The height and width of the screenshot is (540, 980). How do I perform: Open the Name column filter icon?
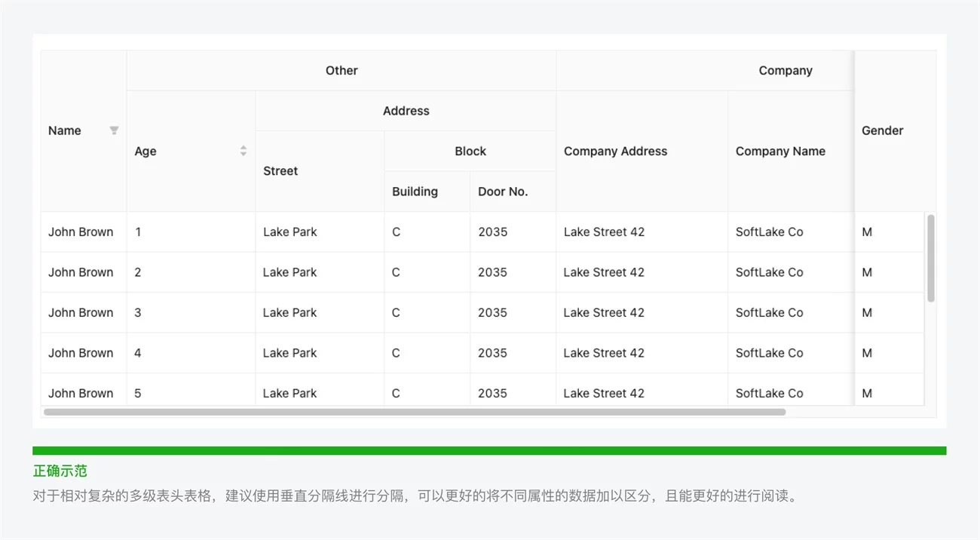click(114, 130)
